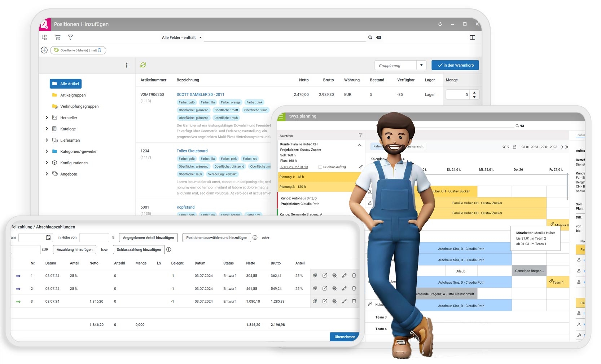The width and height of the screenshot is (601, 364).
Task: Open the twyz.planning hamburger menu
Action: pos(281,116)
